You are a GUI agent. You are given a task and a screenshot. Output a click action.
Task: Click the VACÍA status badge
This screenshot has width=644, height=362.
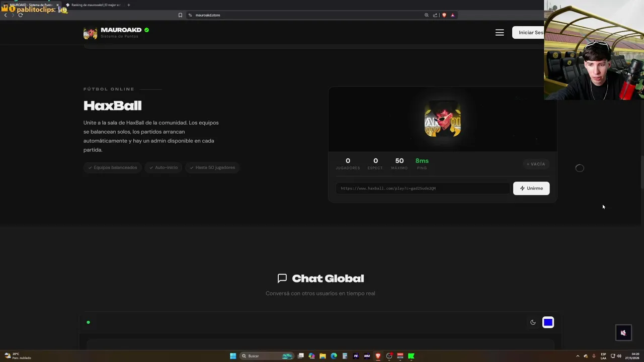[x=536, y=164]
